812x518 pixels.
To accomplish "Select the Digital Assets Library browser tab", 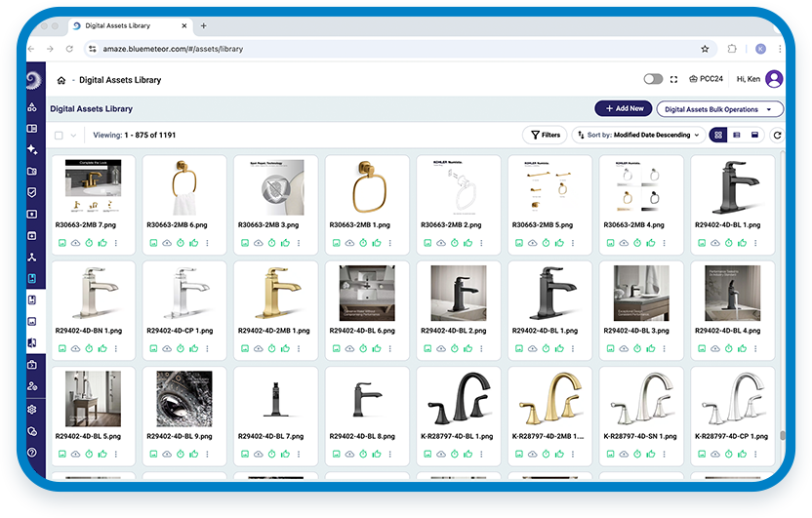I will (130, 26).
